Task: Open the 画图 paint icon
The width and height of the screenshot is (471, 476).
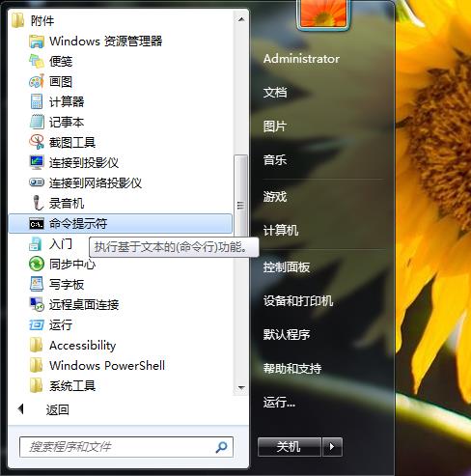Action: tap(37, 81)
